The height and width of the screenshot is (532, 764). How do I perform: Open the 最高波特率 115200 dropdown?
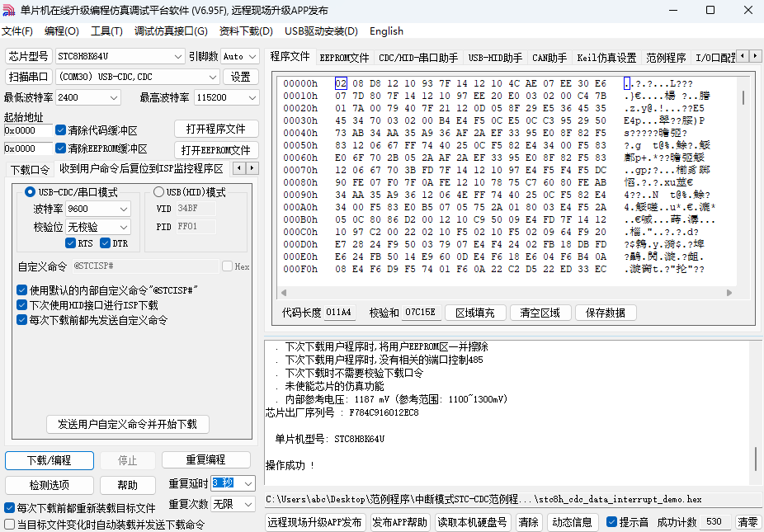click(x=227, y=97)
